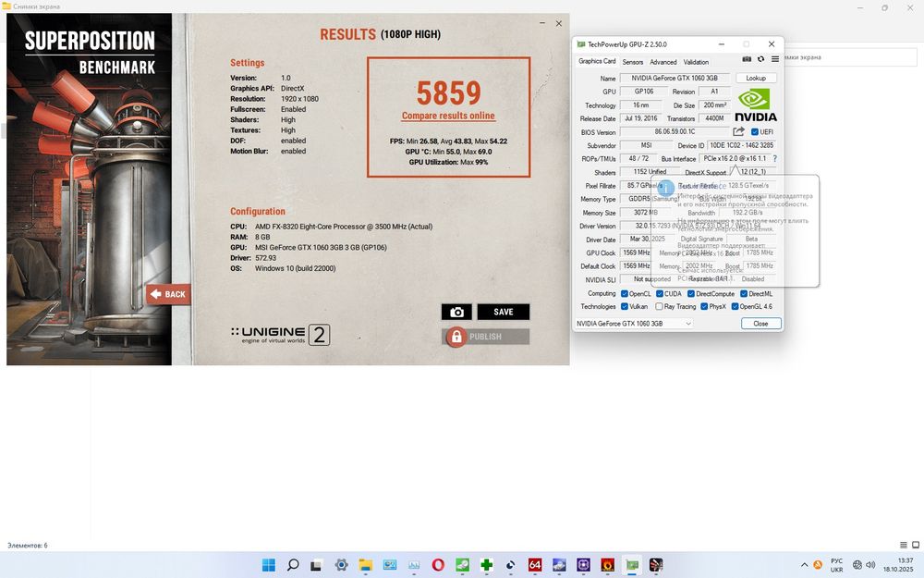The image size is (924, 578).
Task: Toggle the OpenCL checkbox
Action: click(x=624, y=294)
